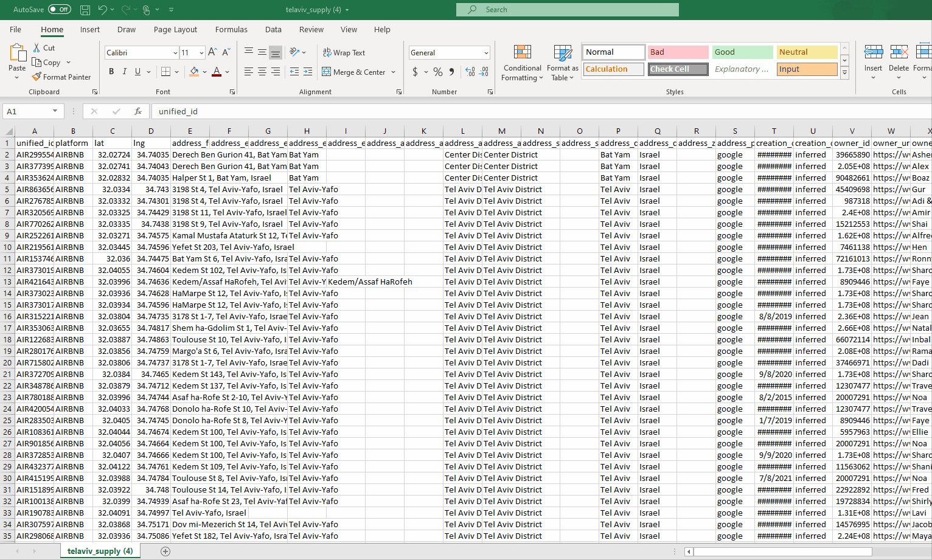Click the Decrease Decimal icon
The height and width of the screenshot is (560, 932).
click(x=484, y=72)
